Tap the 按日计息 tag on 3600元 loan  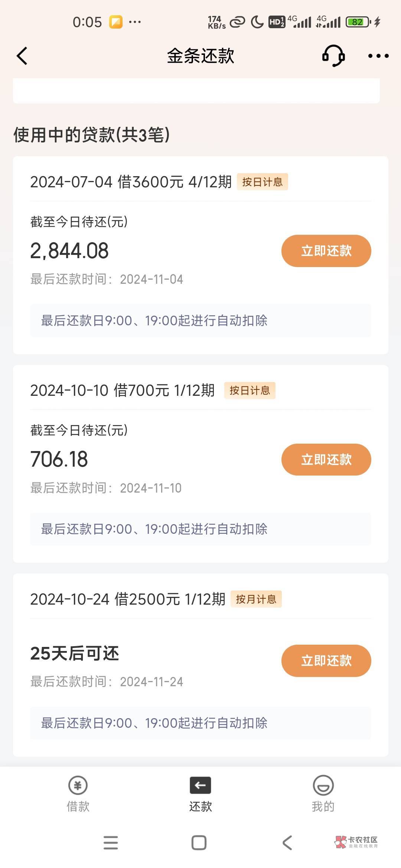pos(263,182)
